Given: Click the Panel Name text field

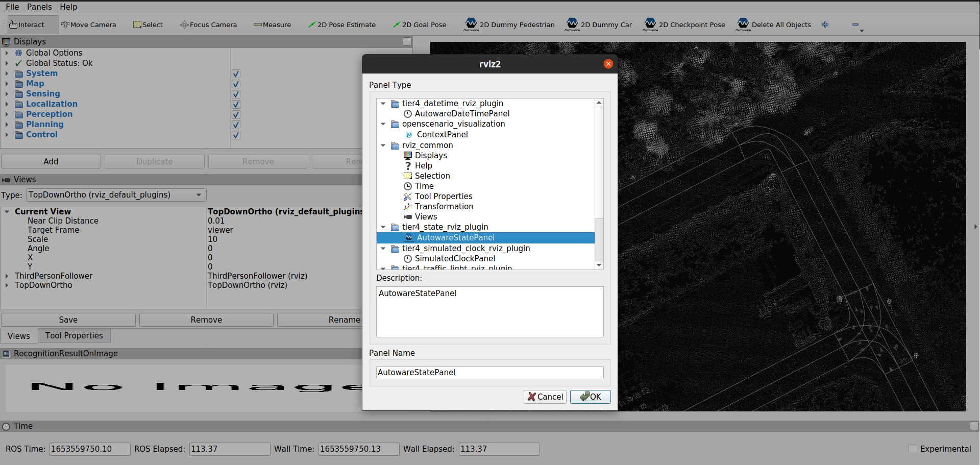Looking at the screenshot, I should 490,373.
